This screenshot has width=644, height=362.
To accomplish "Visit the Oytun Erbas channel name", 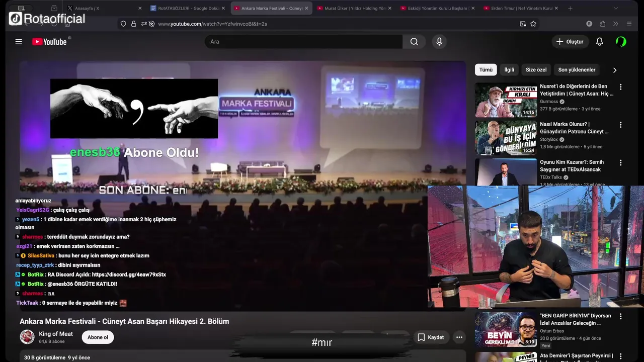I will [x=552, y=331].
